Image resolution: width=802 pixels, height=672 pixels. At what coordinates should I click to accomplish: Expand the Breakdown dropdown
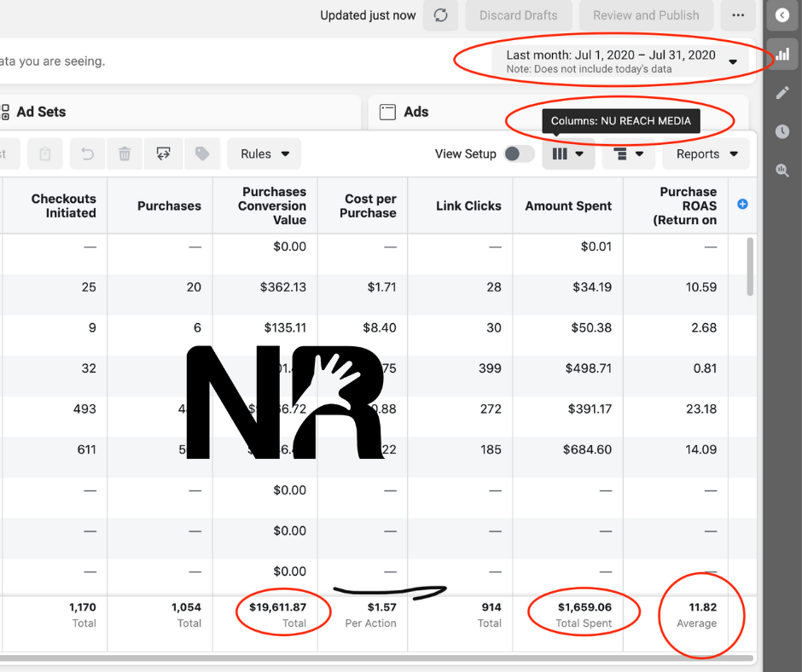point(628,154)
